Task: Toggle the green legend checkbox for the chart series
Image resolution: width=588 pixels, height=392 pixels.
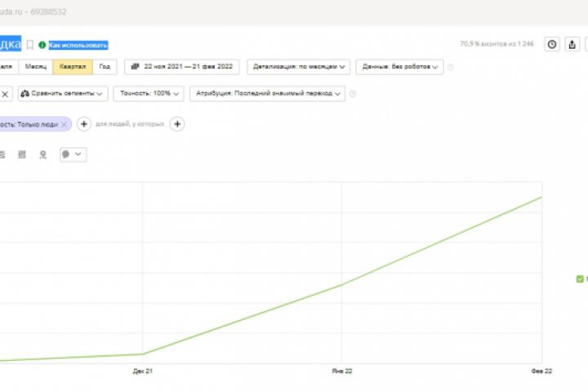Action: pyautogui.click(x=580, y=279)
